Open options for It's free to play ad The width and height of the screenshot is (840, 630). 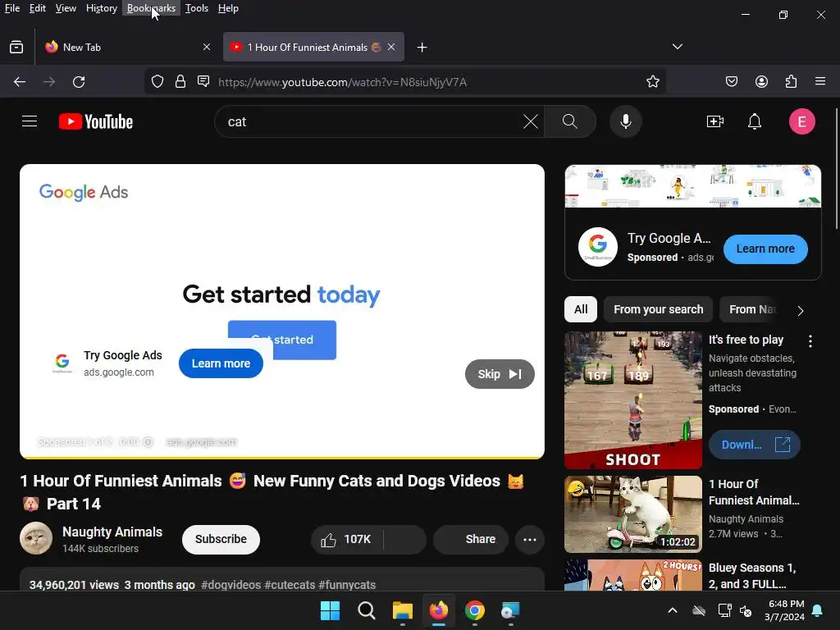pos(810,341)
